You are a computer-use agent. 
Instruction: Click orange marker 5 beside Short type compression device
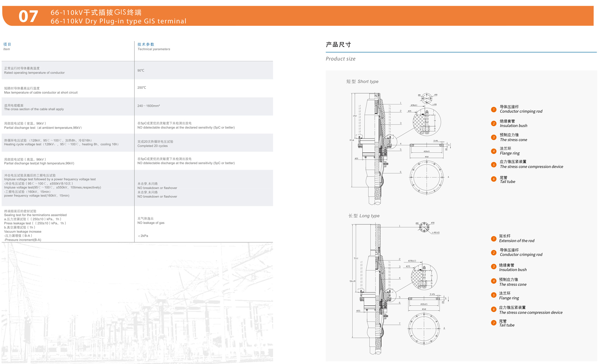click(494, 165)
